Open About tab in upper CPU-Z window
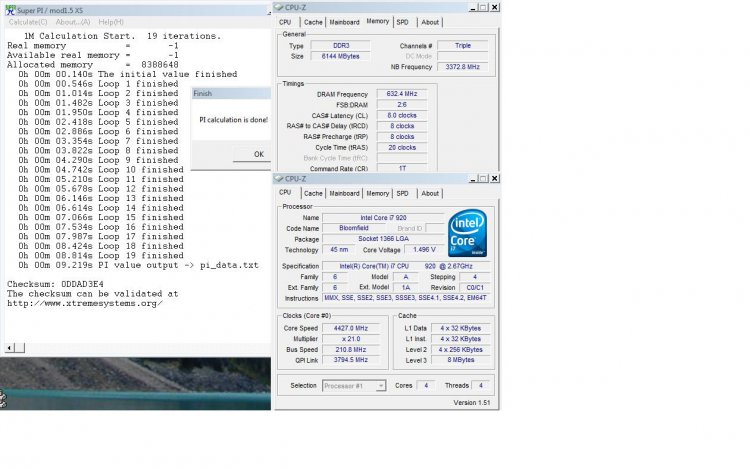750x470 pixels. (430, 22)
